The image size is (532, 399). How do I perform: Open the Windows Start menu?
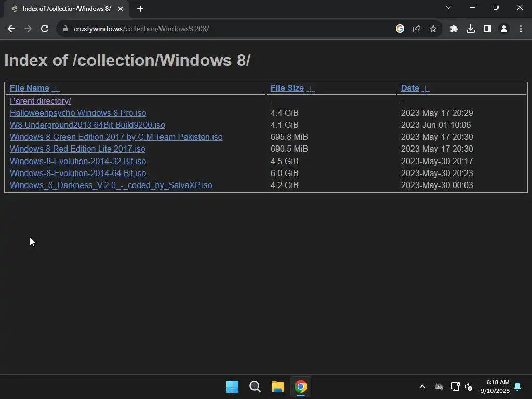(x=232, y=387)
